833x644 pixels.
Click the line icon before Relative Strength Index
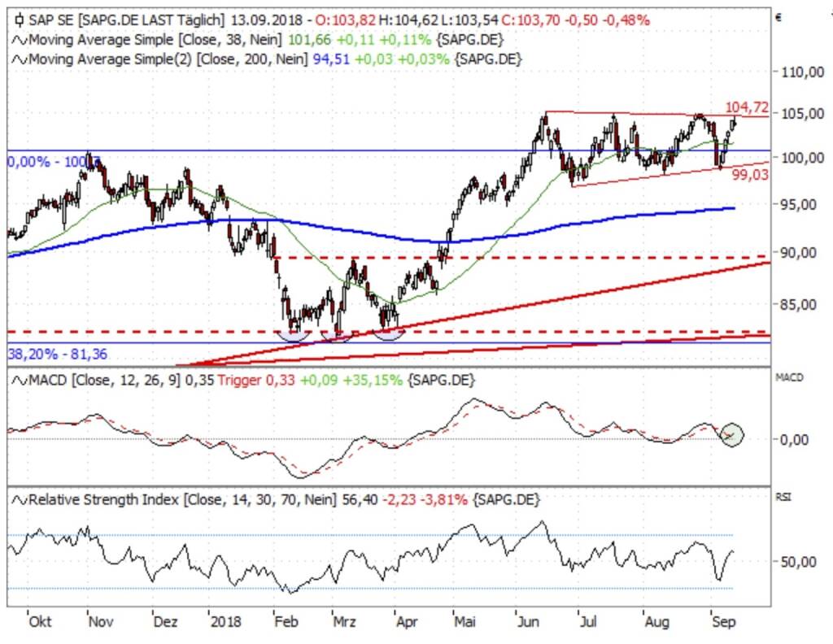(x=20, y=500)
